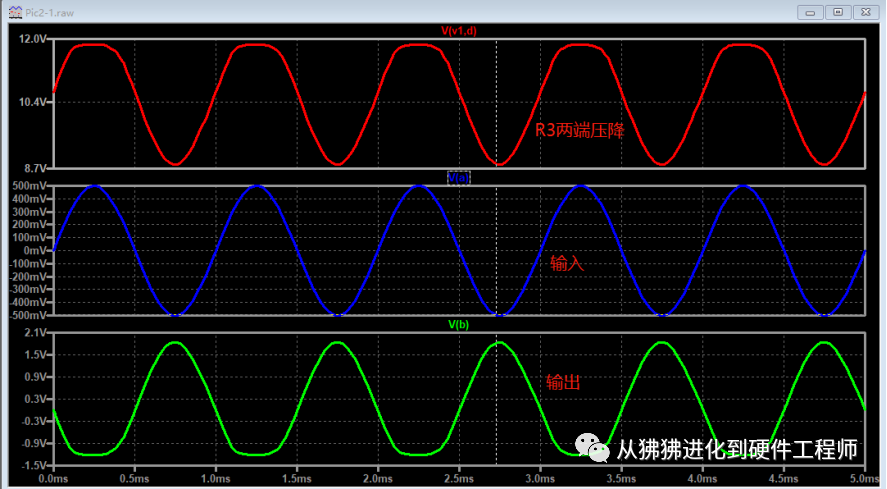Click the red R3两端压降 annotation text
887x489 pixels.
pos(580,130)
